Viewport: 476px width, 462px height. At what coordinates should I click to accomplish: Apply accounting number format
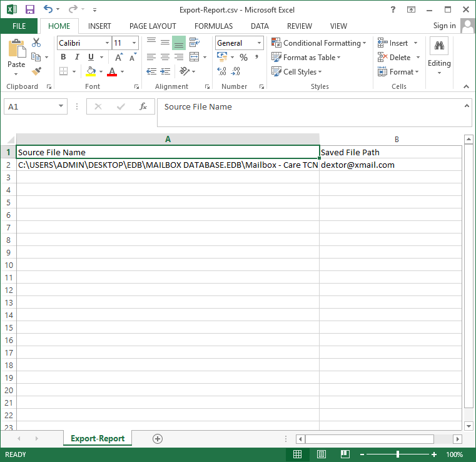tap(222, 56)
